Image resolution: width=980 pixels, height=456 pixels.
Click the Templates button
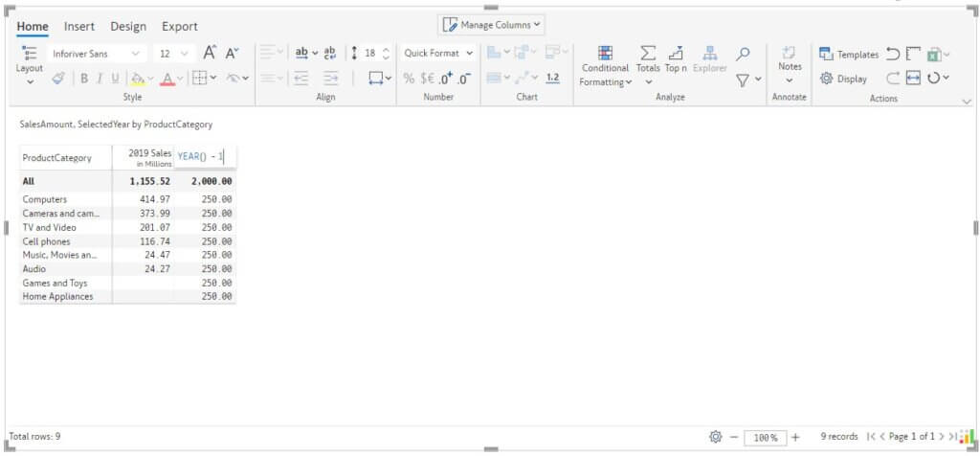[848, 55]
